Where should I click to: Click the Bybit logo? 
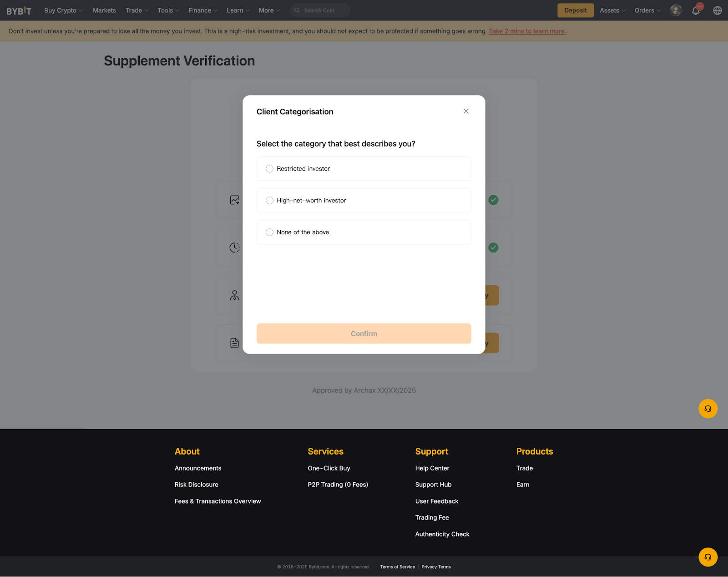click(19, 10)
